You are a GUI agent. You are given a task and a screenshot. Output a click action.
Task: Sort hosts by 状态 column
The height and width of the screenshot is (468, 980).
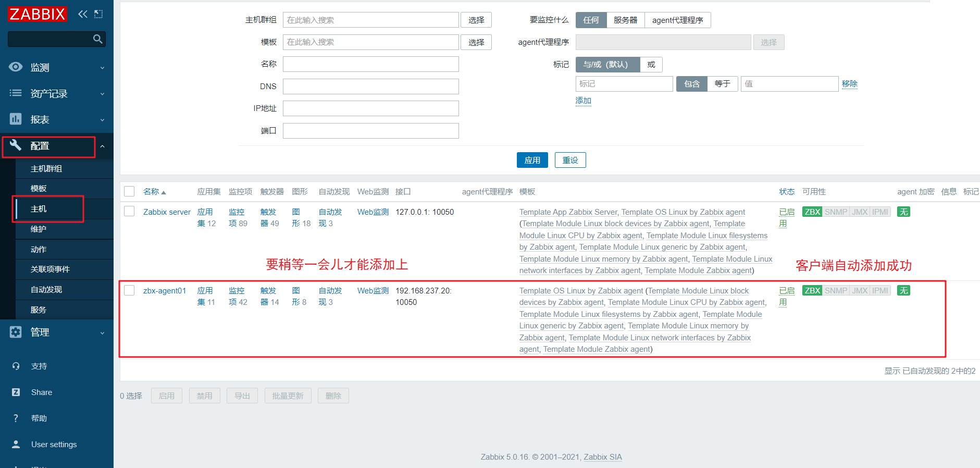[787, 191]
